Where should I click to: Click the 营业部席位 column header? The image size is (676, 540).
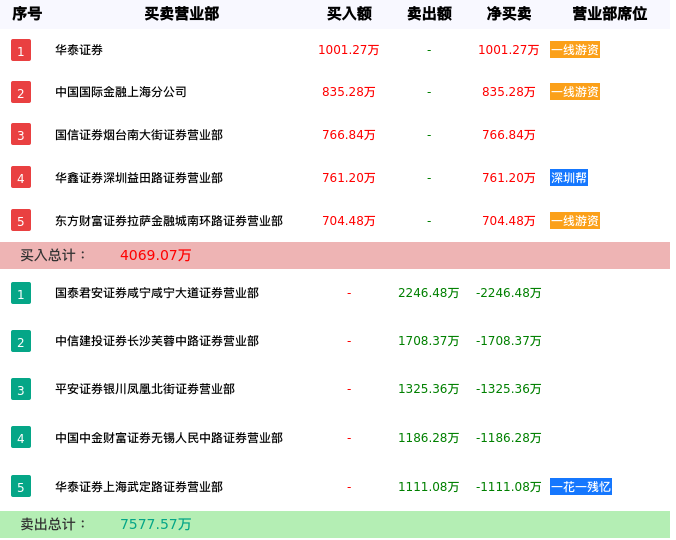tap(610, 14)
